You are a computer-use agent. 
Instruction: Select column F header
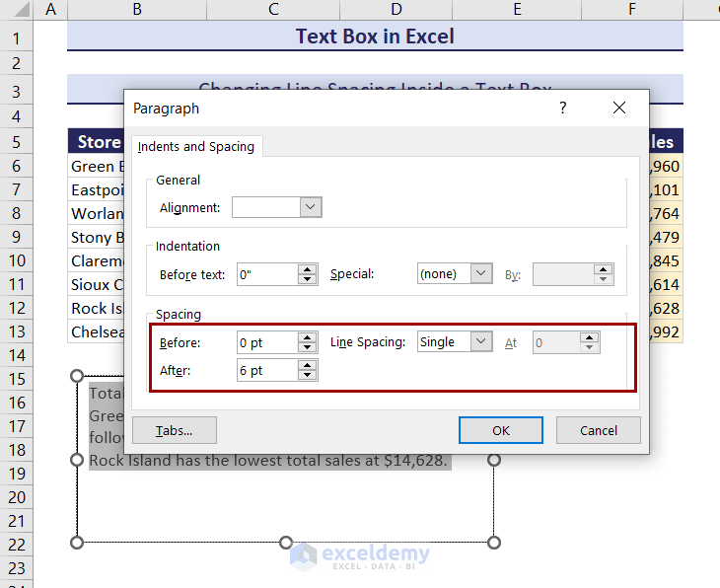(632, 9)
